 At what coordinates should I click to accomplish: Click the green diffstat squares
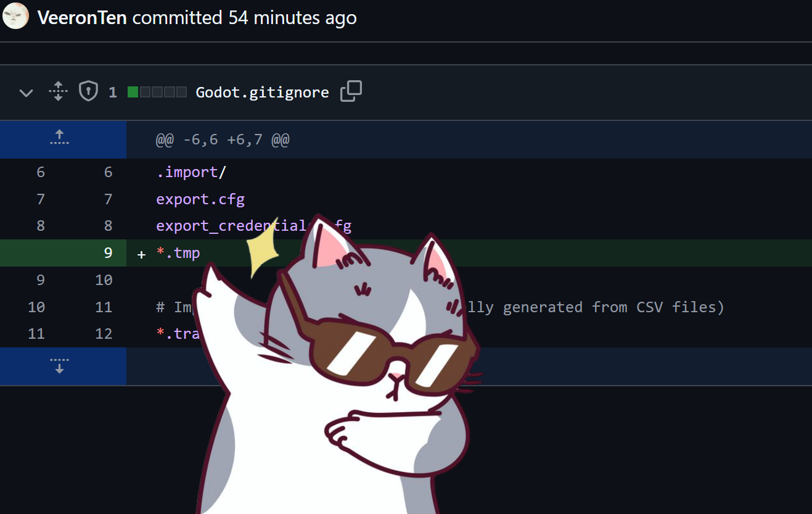tap(157, 93)
